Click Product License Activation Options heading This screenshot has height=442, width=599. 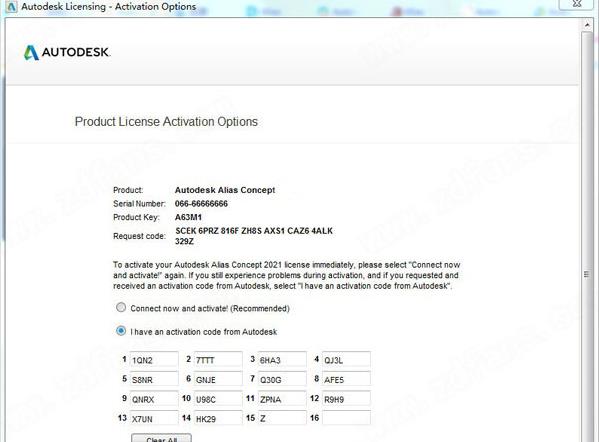pos(166,121)
